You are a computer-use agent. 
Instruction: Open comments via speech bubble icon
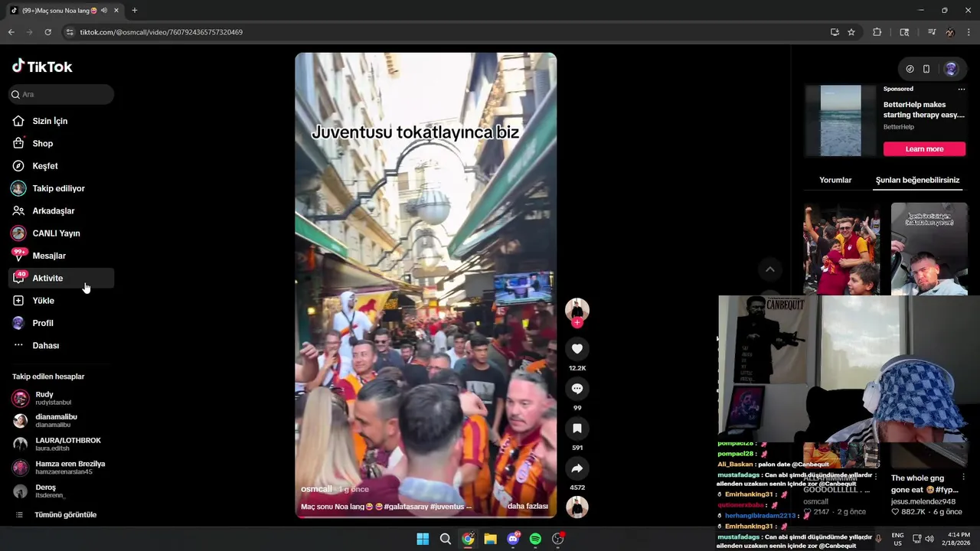click(577, 389)
